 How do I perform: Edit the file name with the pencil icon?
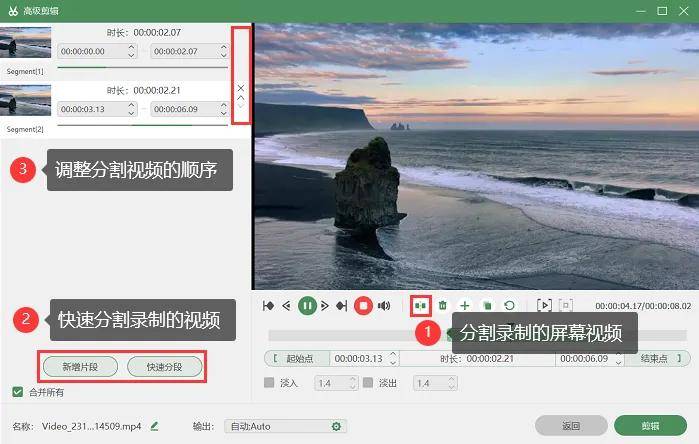[154, 426]
